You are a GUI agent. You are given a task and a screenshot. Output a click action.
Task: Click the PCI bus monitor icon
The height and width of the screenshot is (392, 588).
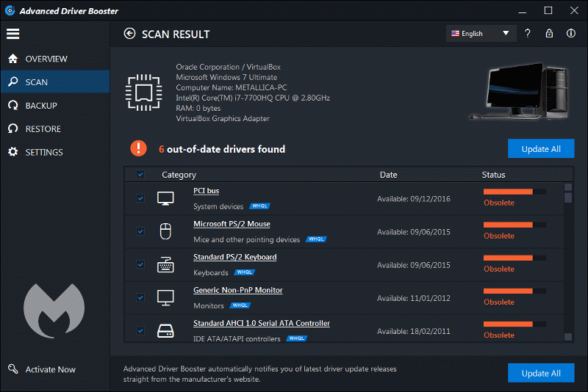pos(165,198)
